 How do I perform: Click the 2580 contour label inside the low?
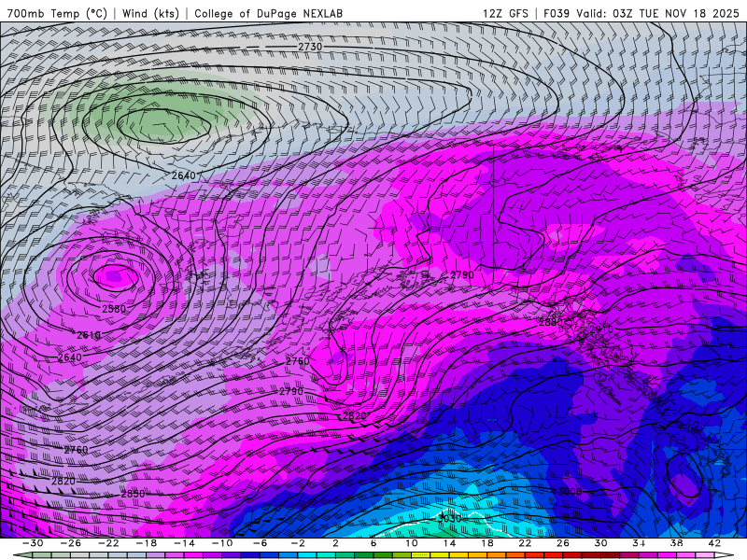tap(114, 309)
